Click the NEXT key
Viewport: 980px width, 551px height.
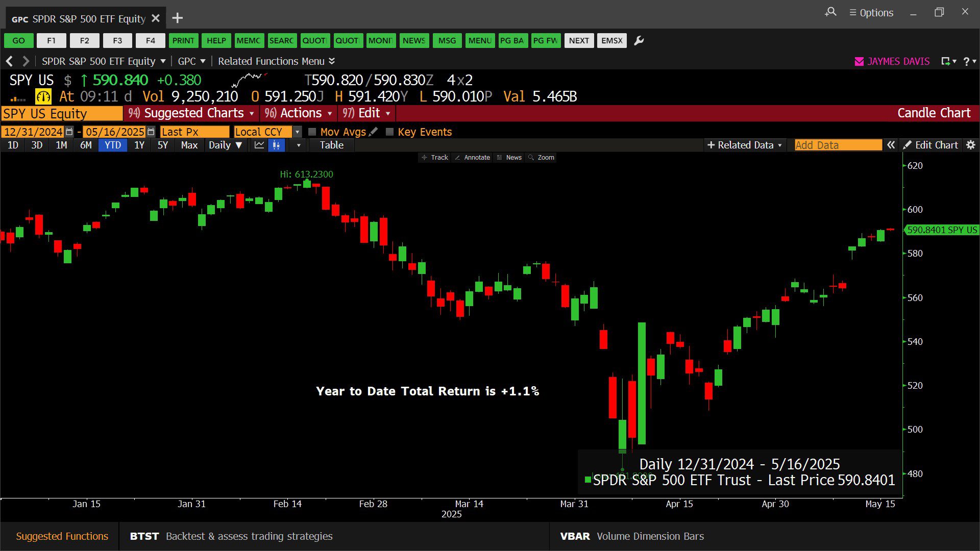coord(579,40)
